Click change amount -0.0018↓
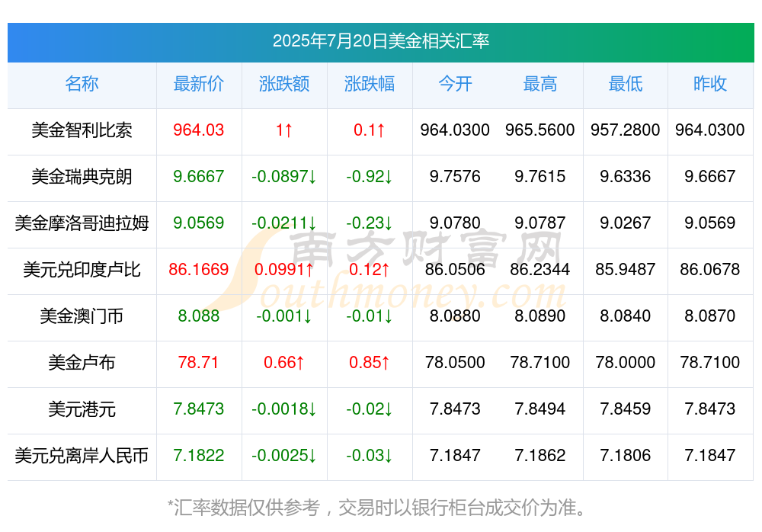The width and height of the screenshot is (762, 532). pyautogui.click(x=284, y=409)
